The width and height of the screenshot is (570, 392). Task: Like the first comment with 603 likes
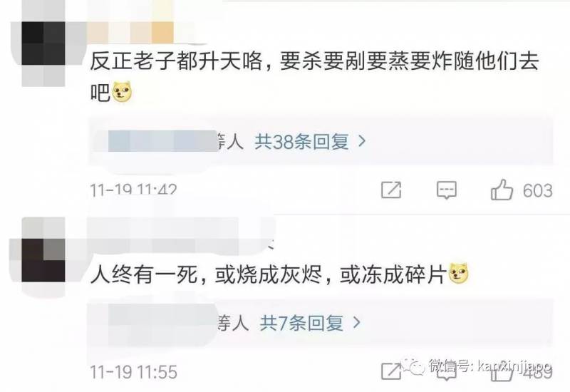point(502,190)
